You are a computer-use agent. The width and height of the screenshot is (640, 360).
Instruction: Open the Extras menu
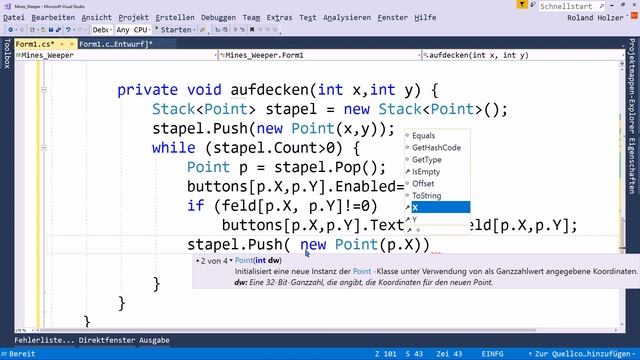(x=279, y=18)
